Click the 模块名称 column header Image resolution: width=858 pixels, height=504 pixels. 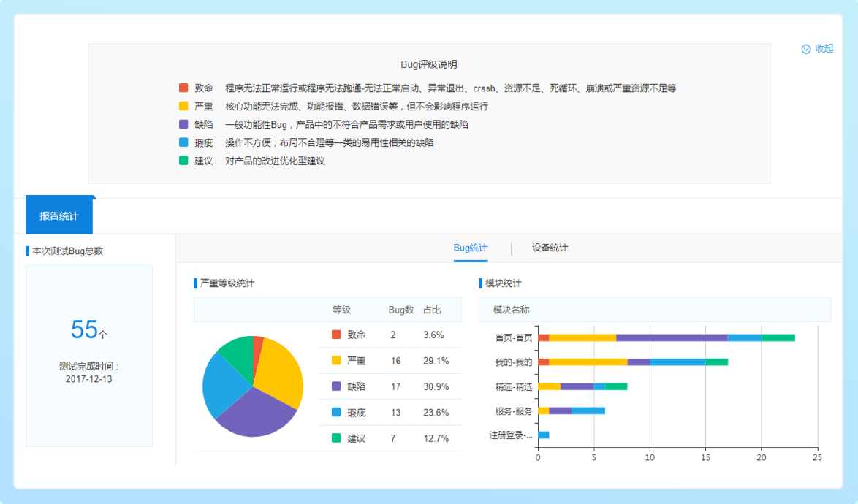pyautogui.click(x=511, y=310)
